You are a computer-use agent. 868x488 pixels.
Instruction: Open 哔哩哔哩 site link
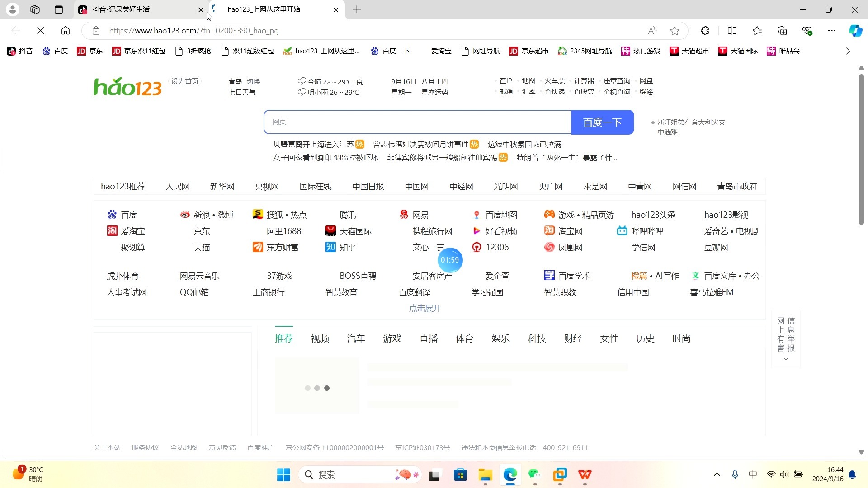pyautogui.click(x=640, y=231)
